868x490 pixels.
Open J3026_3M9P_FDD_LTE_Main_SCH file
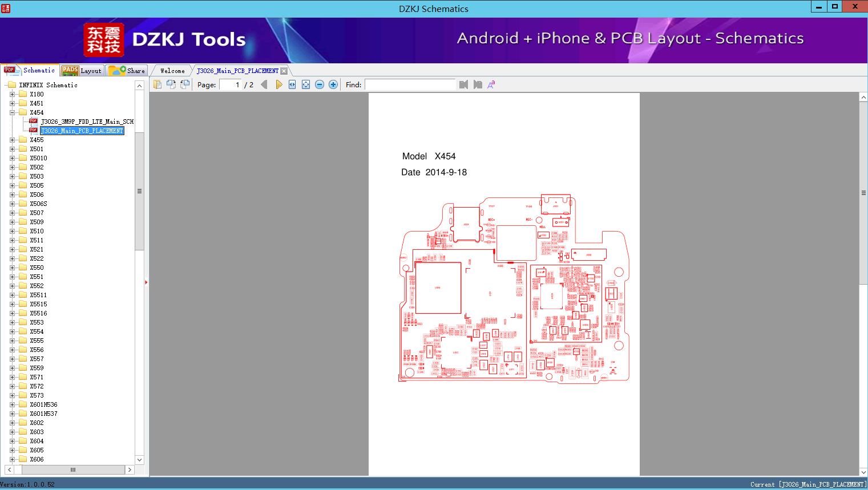[87, 122]
